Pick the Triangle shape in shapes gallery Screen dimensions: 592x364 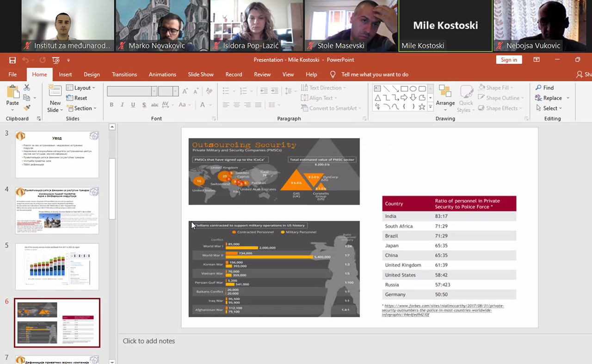(377, 97)
